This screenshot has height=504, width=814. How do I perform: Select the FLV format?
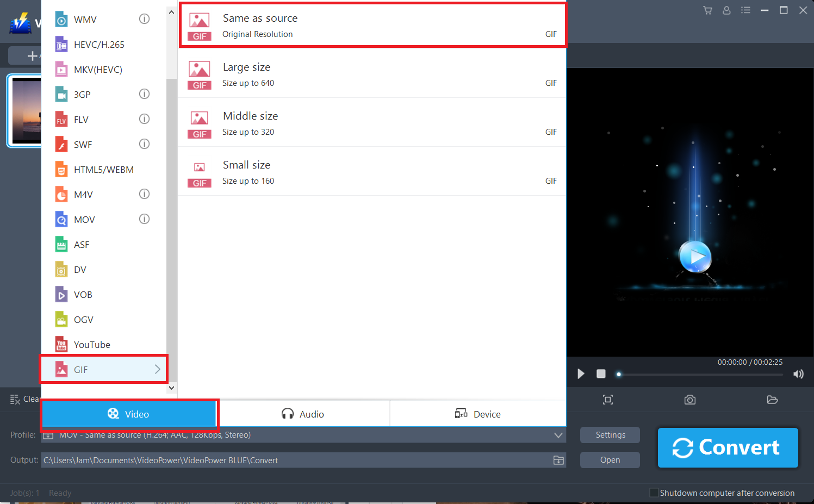point(83,119)
